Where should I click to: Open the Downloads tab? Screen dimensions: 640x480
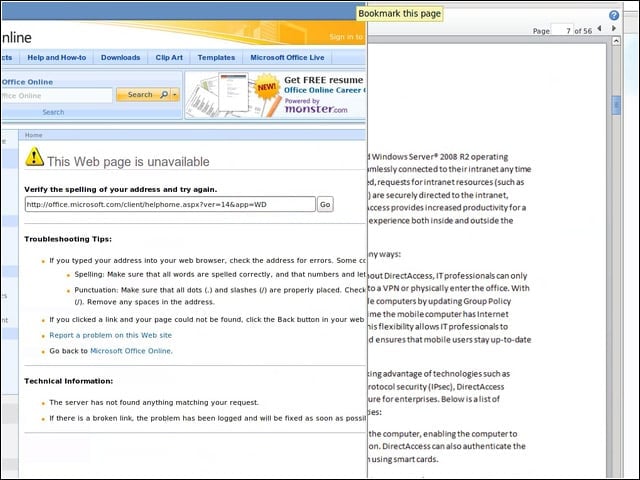point(120,58)
